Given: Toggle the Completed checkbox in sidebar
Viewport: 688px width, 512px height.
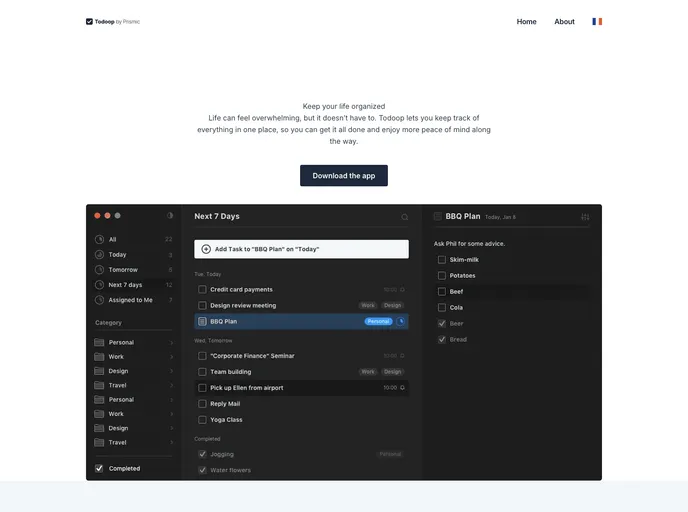Looking at the screenshot, I should click(x=99, y=469).
